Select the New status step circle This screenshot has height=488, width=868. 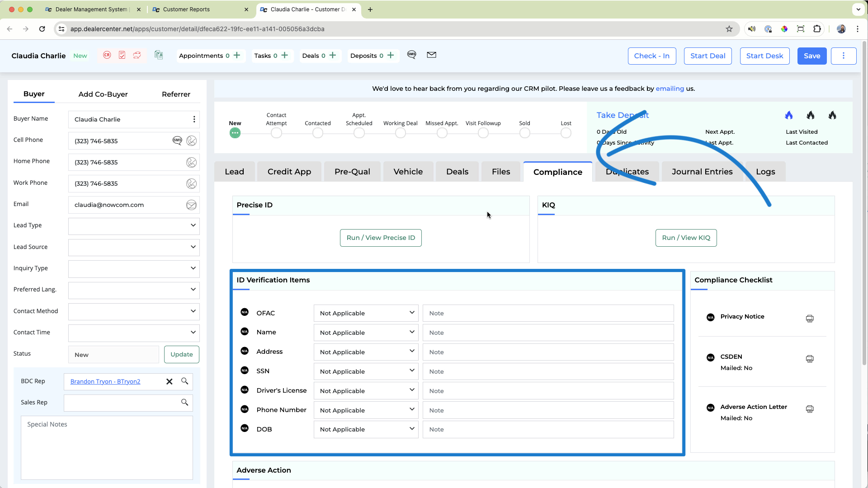[x=235, y=133]
